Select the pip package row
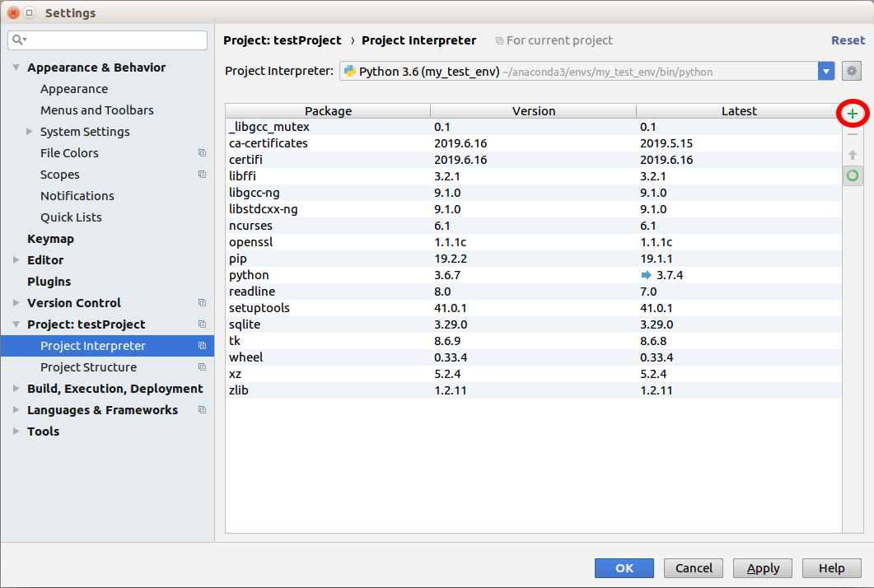Image resolution: width=874 pixels, height=588 pixels. tap(534, 259)
